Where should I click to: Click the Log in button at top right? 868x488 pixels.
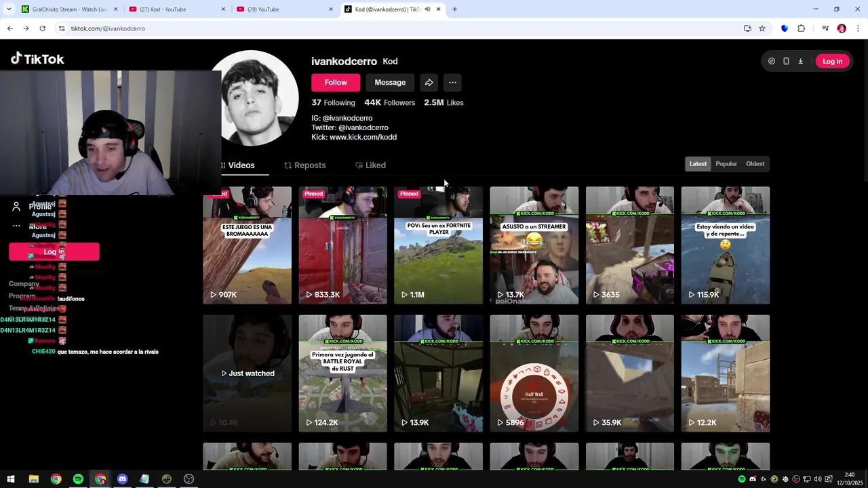point(832,61)
